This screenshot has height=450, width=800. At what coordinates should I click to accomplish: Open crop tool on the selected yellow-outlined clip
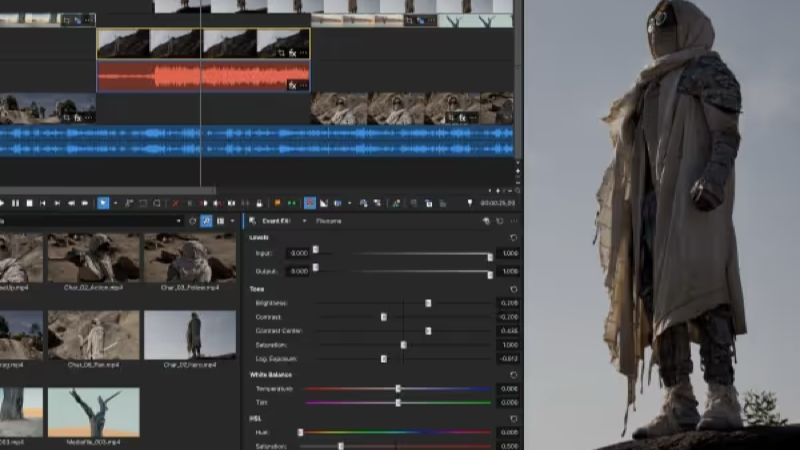coord(281,53)
